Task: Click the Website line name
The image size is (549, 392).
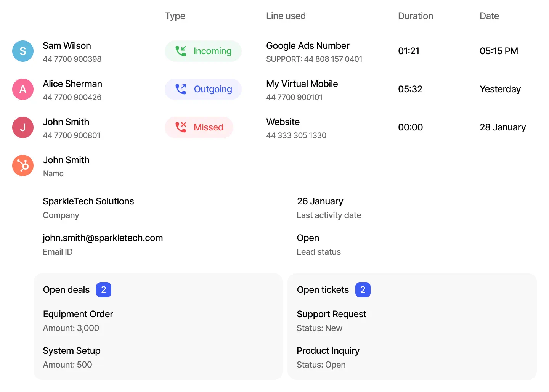Action: tap(283, 122)
